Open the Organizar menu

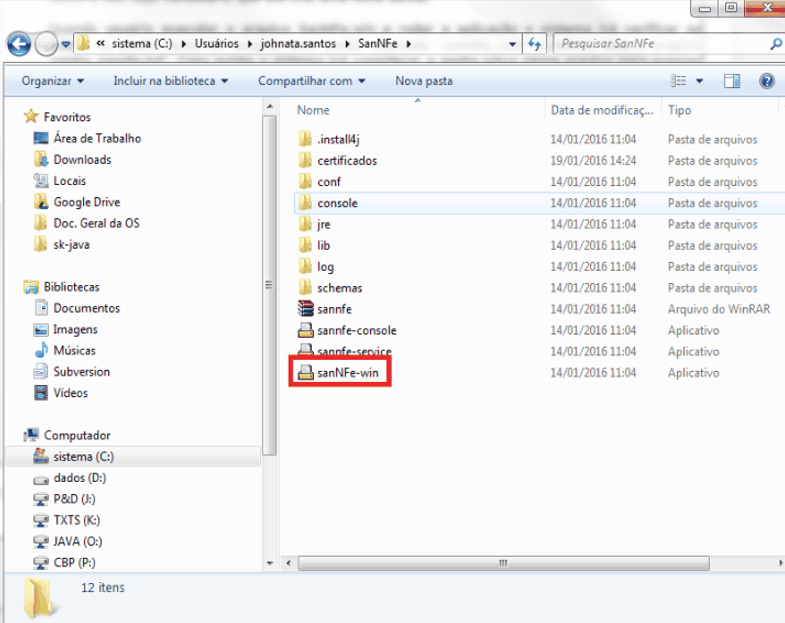coord(53,81)
